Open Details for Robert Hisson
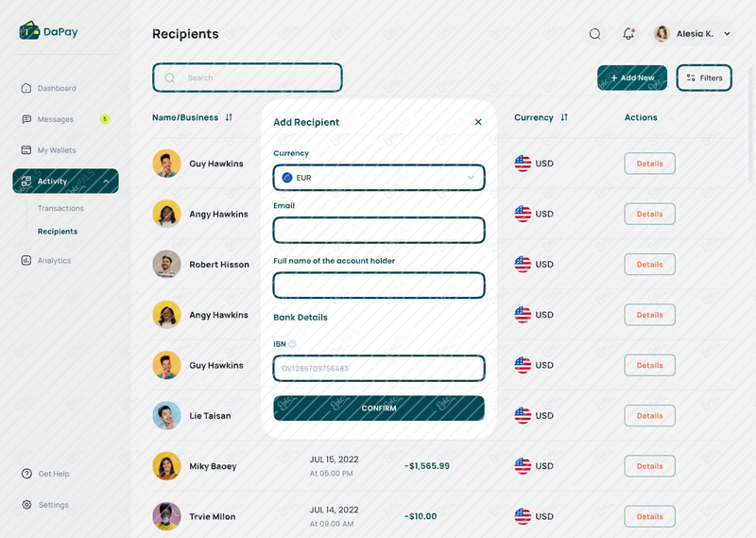The height and width of the screenshot is (538, 756). 649,264
